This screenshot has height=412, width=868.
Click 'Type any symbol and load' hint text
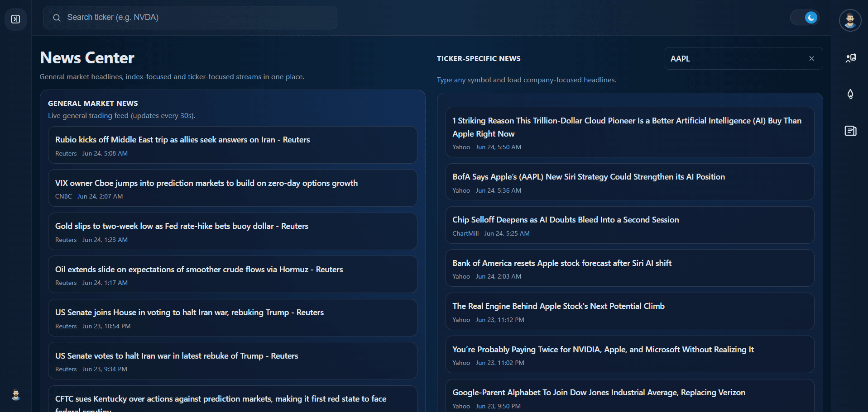click(526, 80)
